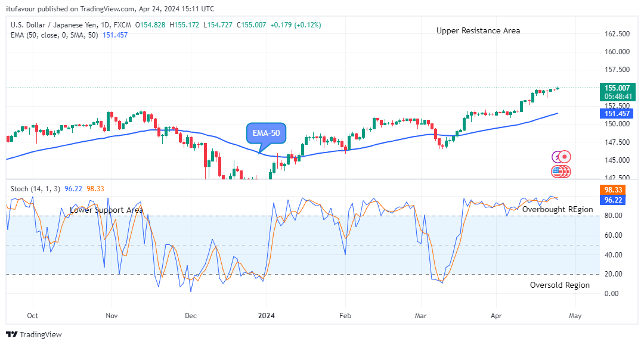Click the EMA (50, close, 0, SMA, 50) legend
This screenshot has width=644, height=345.
point(54,35)
